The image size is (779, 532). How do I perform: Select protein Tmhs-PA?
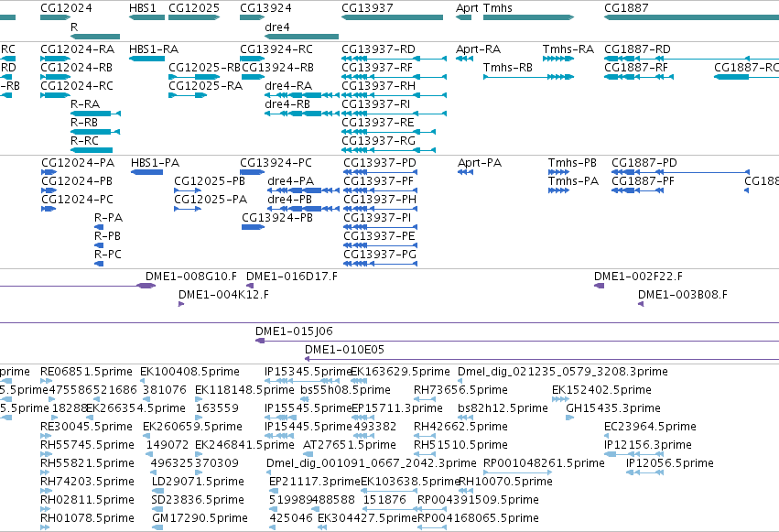click(573, 182)
